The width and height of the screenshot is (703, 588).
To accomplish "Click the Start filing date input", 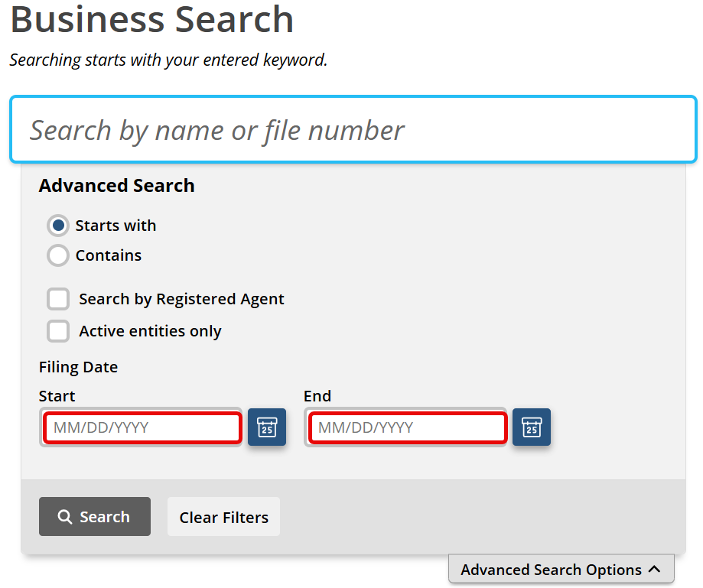I will (x=142, y=427).
